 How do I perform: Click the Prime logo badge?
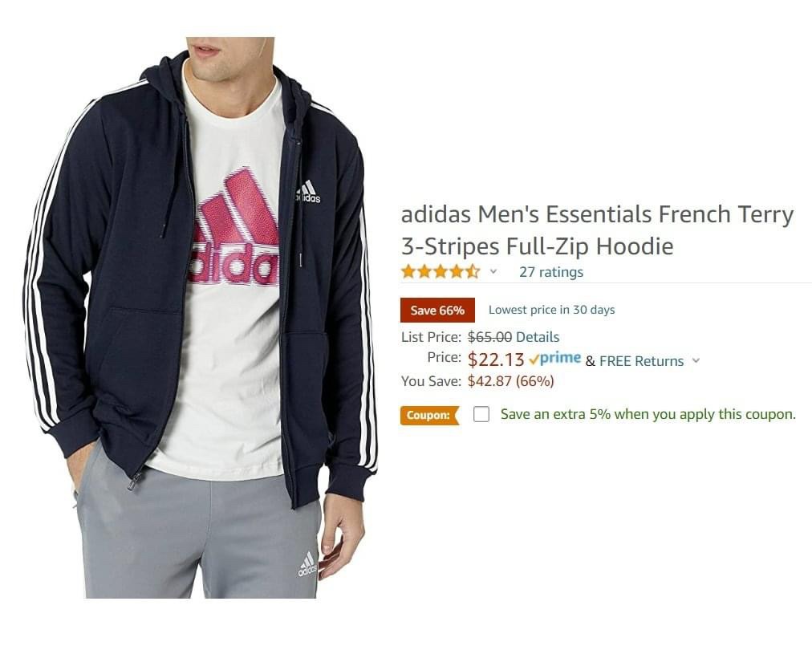coord(554,360)
